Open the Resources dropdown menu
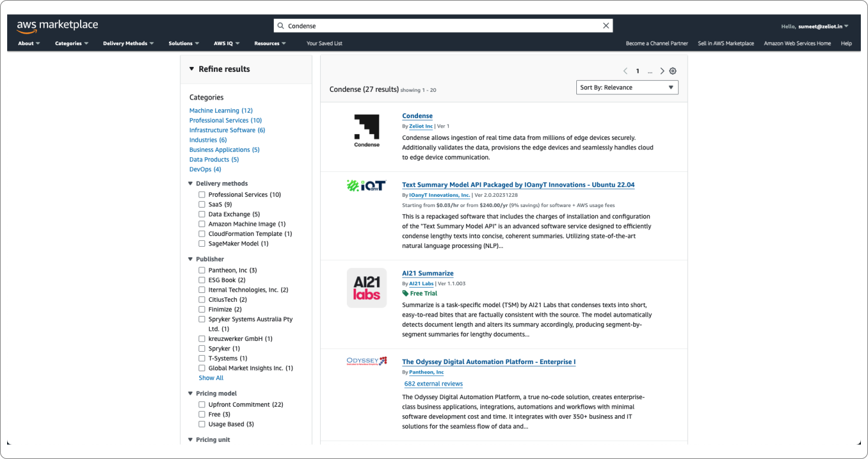 270,43
